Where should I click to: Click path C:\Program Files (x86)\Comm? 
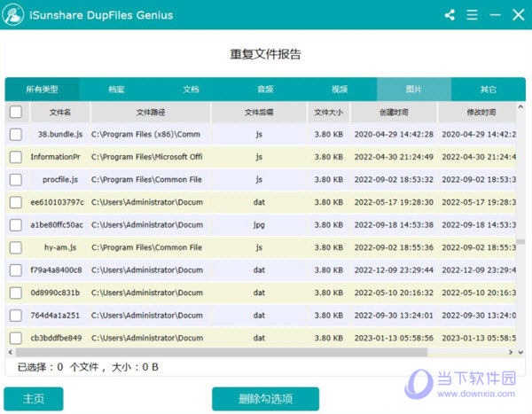click(146, 135)
